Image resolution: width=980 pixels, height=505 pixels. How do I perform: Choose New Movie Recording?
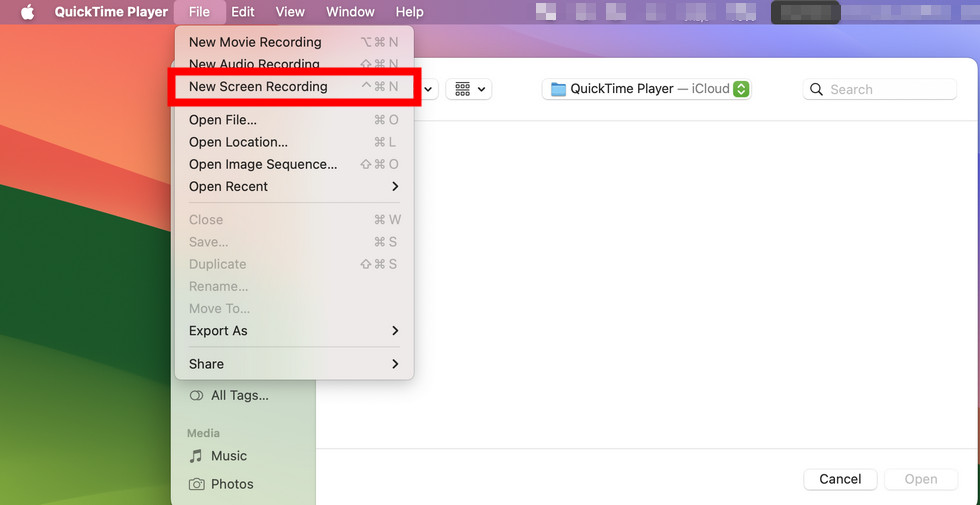(x=294, y=42)
